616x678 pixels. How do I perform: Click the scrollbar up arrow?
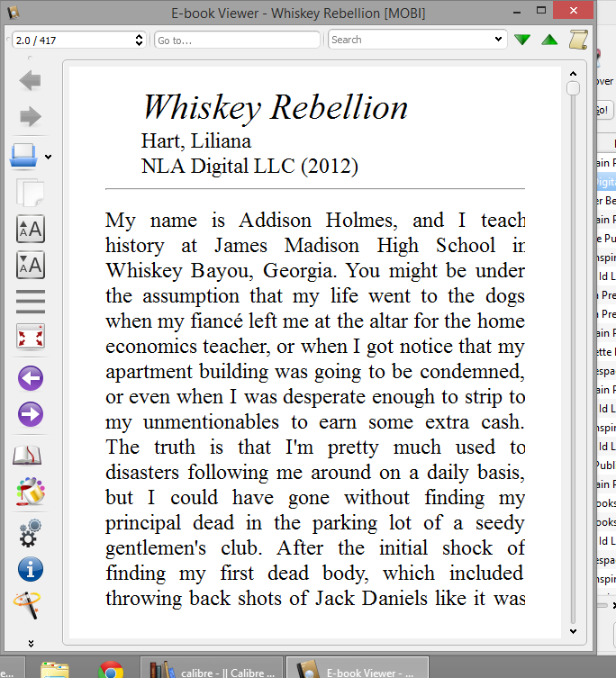573,73
